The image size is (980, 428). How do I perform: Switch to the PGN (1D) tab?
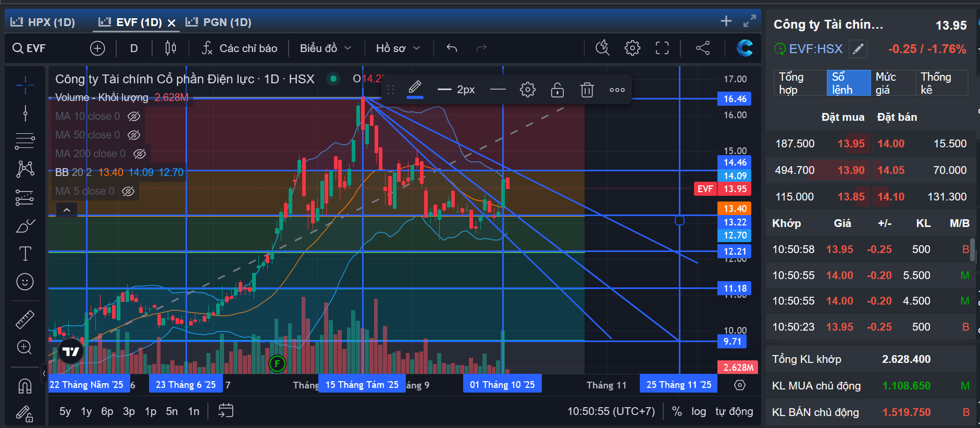[x=219, y=22]
